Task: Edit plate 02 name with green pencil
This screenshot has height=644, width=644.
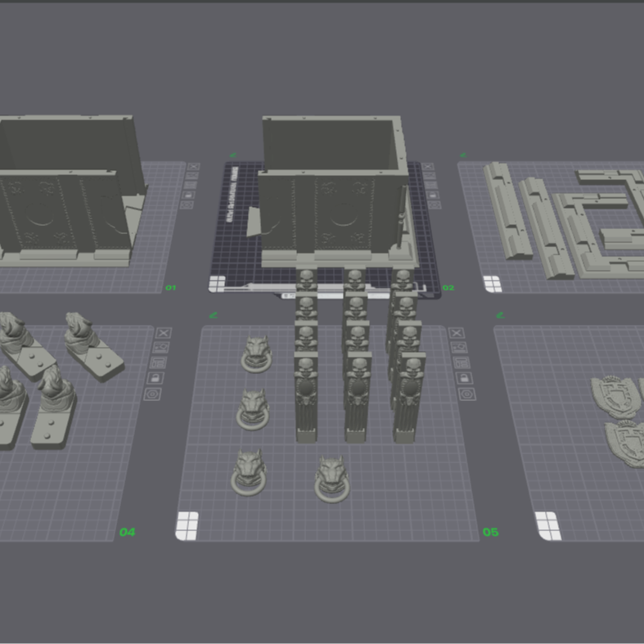Action: pyautogui.click(x=232, y=155)
